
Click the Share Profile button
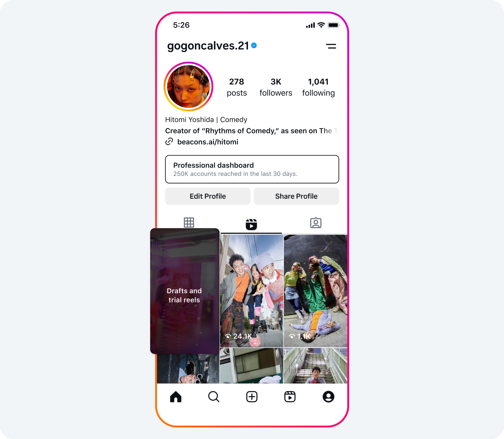click(296, 196)
